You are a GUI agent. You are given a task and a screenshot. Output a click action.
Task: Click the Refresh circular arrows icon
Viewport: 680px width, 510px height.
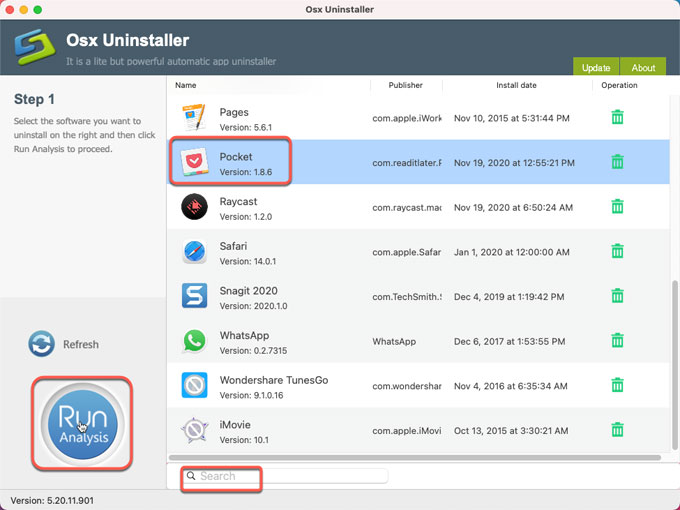pos(41,344)
